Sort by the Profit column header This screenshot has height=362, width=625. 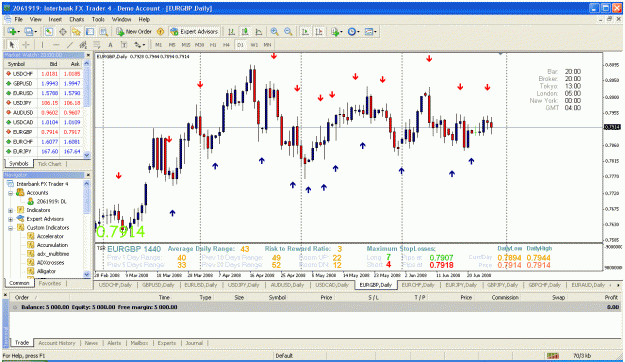click(611, 297)
